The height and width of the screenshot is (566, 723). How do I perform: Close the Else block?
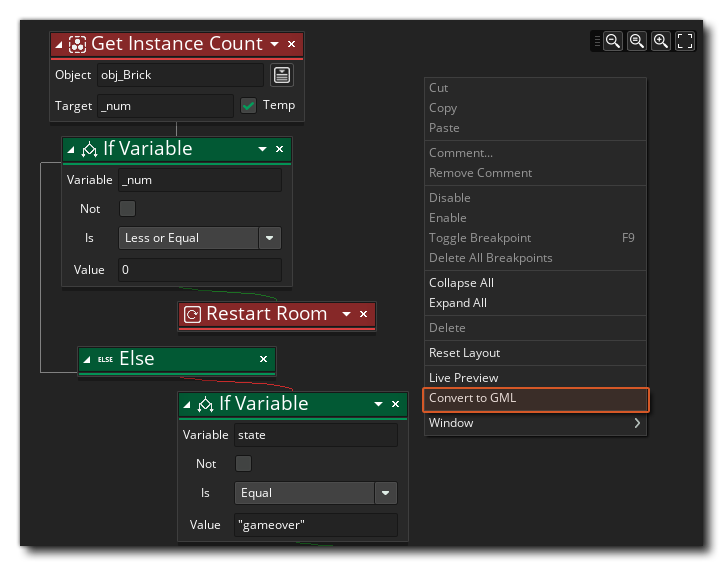click(264, 359)
